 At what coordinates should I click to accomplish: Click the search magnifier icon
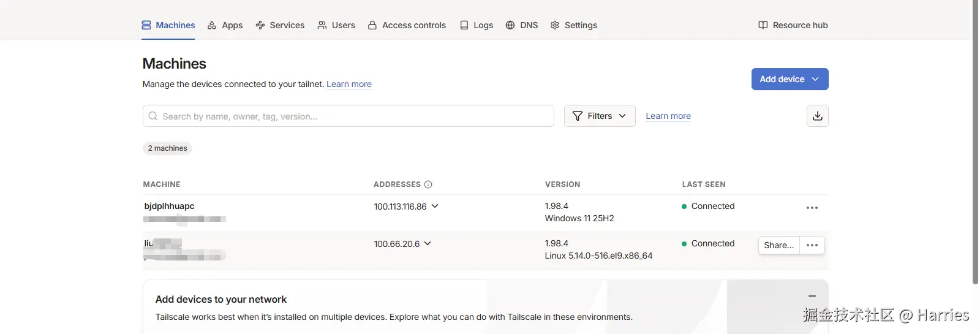click(153, 116)
